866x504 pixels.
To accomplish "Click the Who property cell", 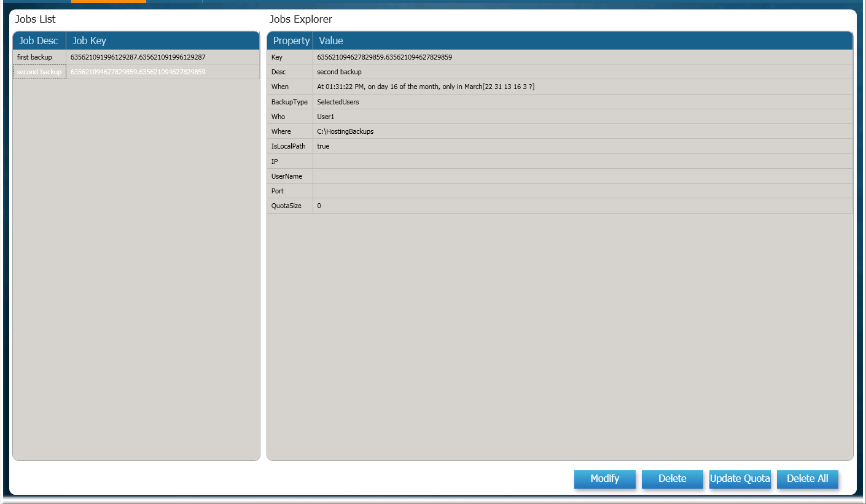I will click(291, 117).
